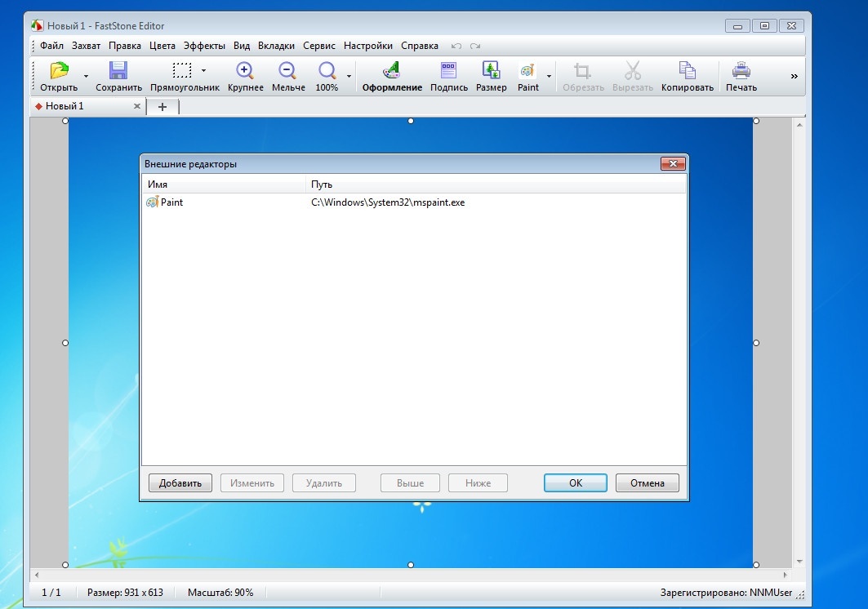Select the Прямоугольник selection tool
Viewport: 868px width, 609px height.
pos(185,77)
